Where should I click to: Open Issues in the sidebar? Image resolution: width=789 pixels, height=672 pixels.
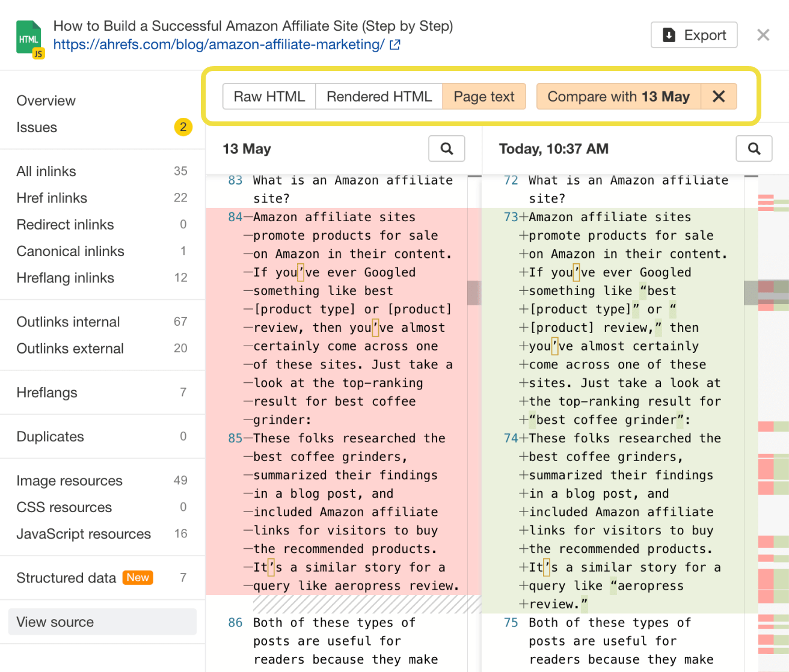37,127
